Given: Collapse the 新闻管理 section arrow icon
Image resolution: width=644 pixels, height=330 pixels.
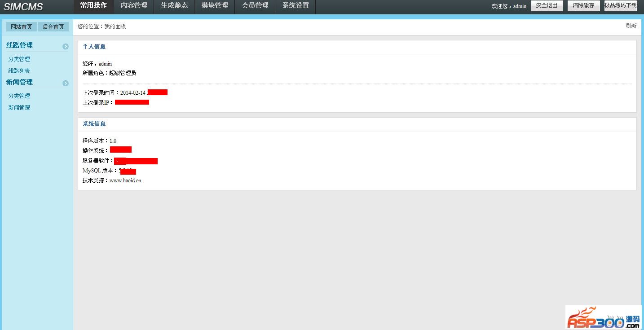Looking at the screenshot, I should pos(66,83).
